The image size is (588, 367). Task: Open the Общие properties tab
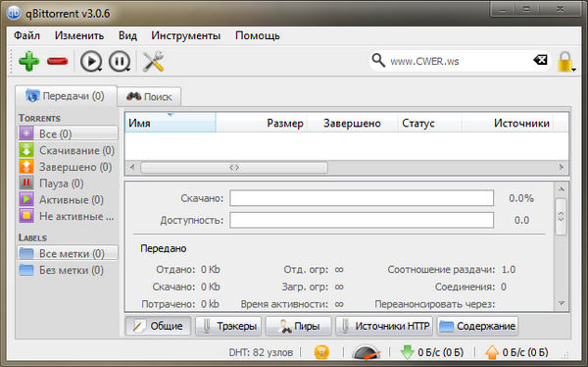[x=158, y=326]
